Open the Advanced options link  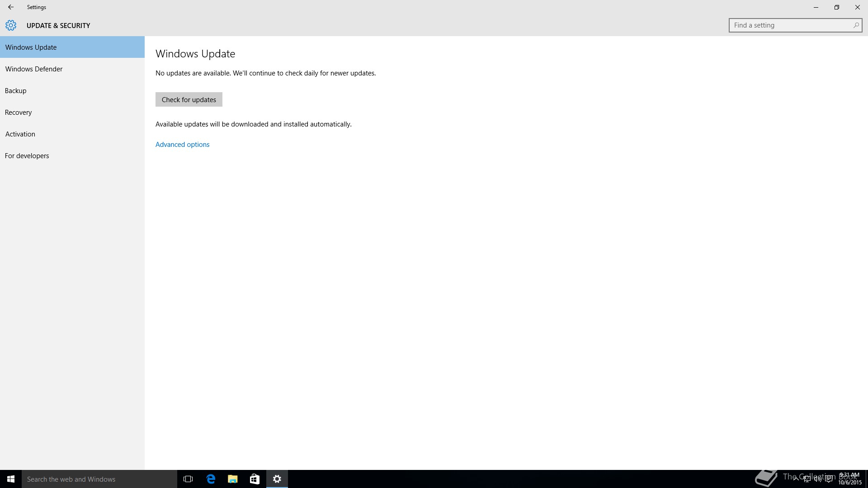point(183,145)
